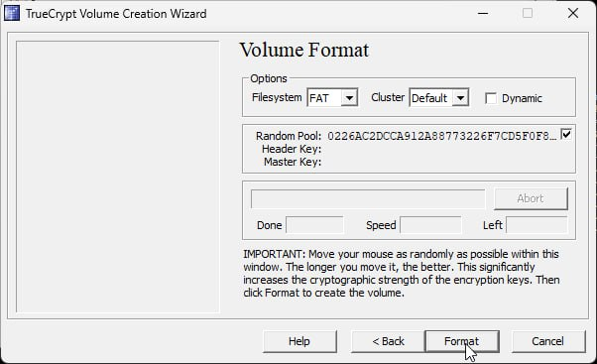The height and width of the screenshot is (364, 597).
Task: Go back with the < Back button
Action: pyautogui.click(x=388, y=341)
